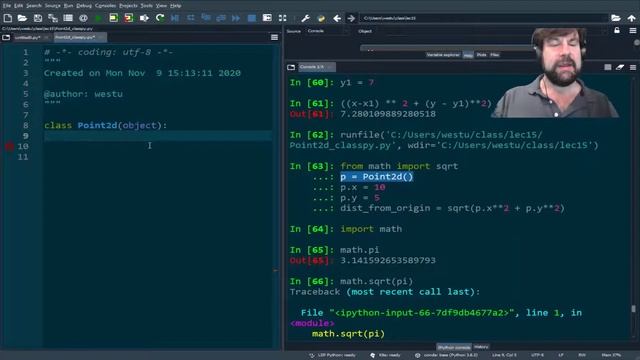This screenshot has height=360, width=640.
Task: Open the Help menu
Action: point(176,6)
